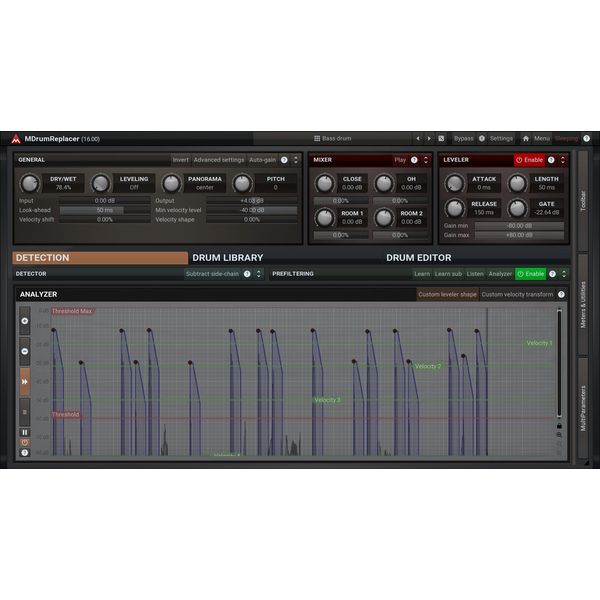Image resolution: width=600 pixels, height=600 pixels.
Task: Open help for the Mixer panel
Action: (414, 160)
